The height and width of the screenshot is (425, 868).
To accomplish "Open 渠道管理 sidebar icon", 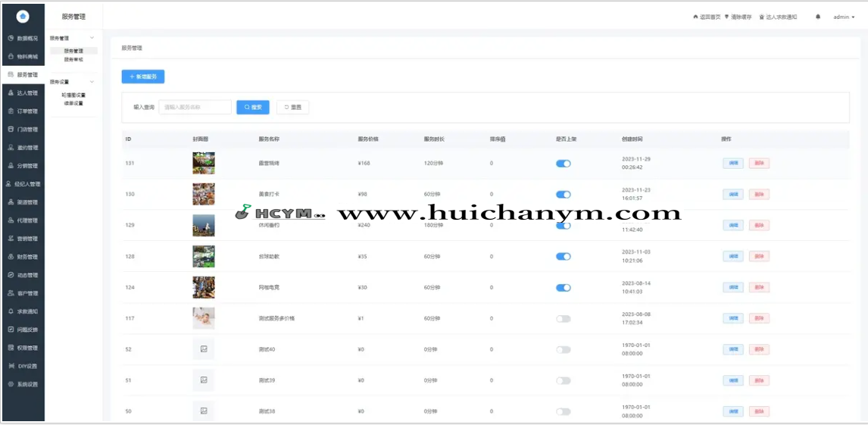I will coord(11,202).
